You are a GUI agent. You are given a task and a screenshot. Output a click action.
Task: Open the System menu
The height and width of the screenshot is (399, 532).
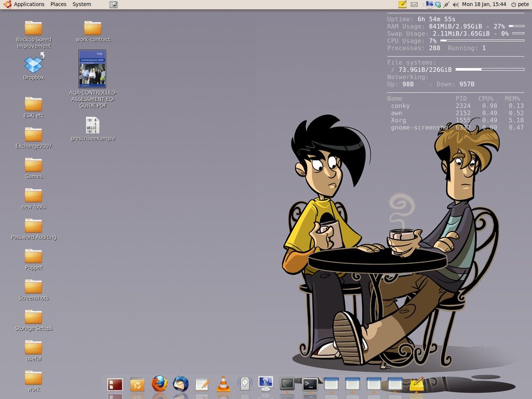tap(82, 4)
